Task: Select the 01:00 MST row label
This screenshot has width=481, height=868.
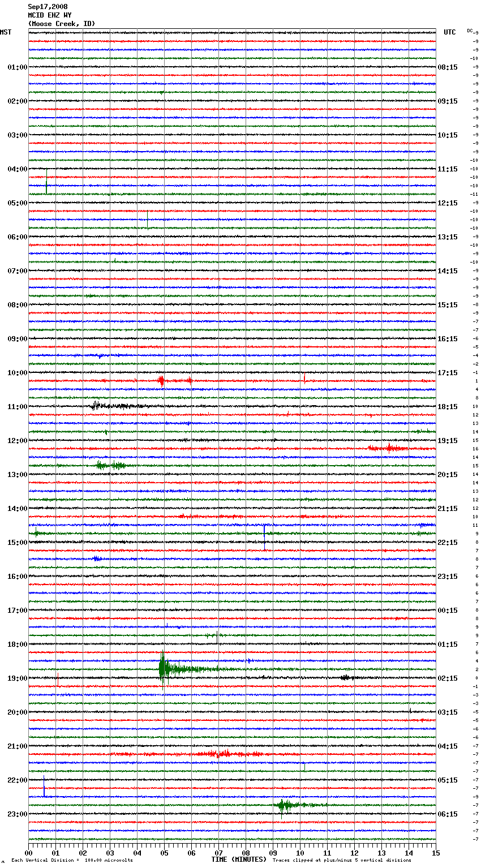Action: click(17, 67)
